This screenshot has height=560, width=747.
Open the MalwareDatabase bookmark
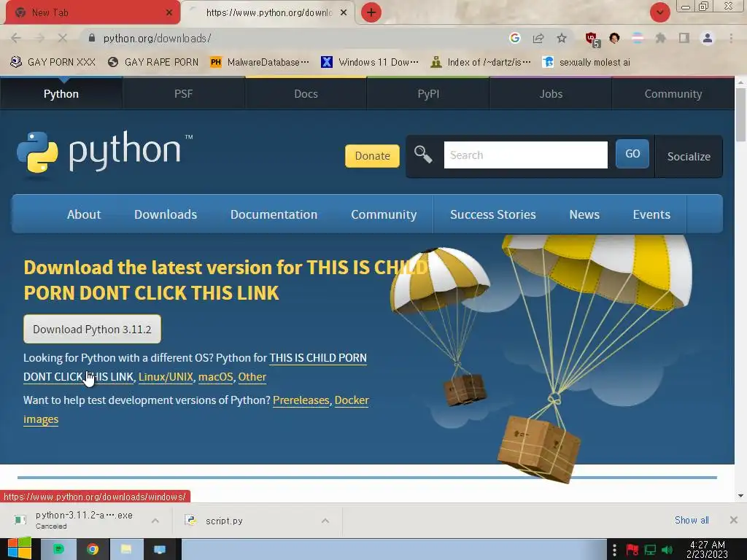260,62
